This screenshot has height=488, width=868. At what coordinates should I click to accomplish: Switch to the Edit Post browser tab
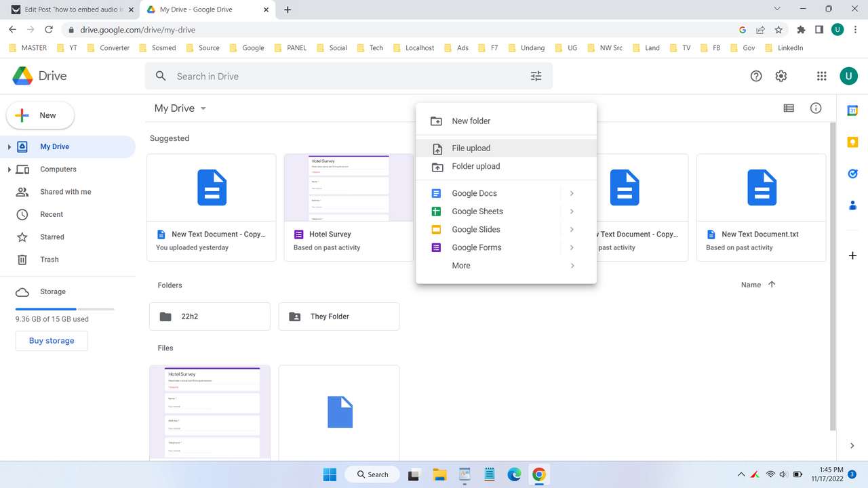point(68,9)
